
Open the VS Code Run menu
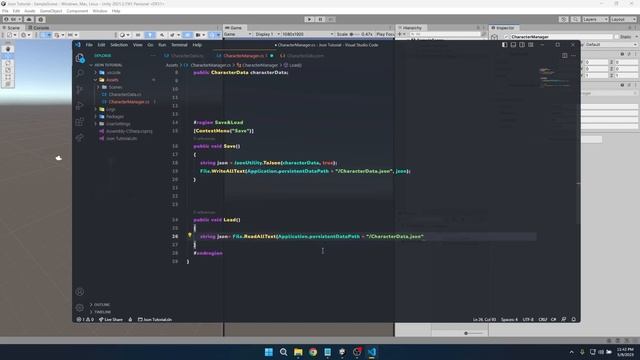pos(162,45)
